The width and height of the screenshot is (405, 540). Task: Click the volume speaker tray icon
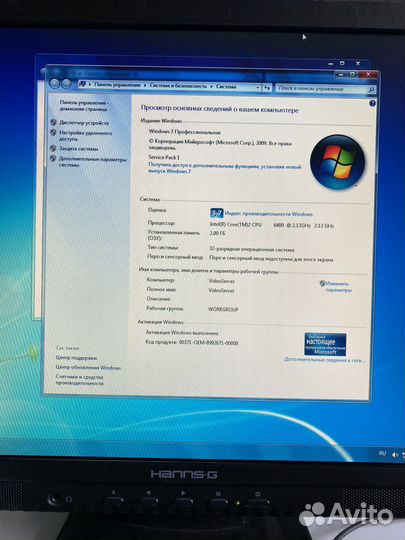pos(395,455)
